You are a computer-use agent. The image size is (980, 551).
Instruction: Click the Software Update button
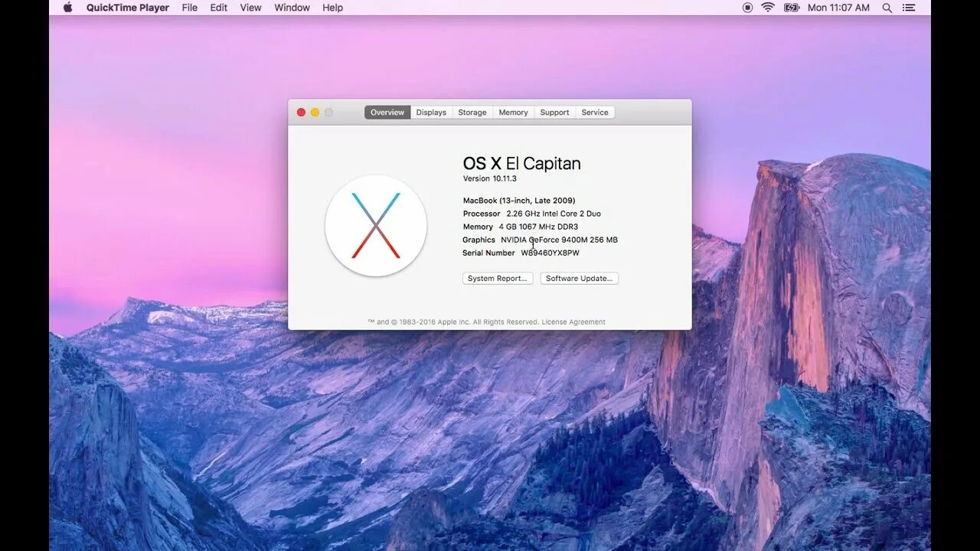coord(579,279)
